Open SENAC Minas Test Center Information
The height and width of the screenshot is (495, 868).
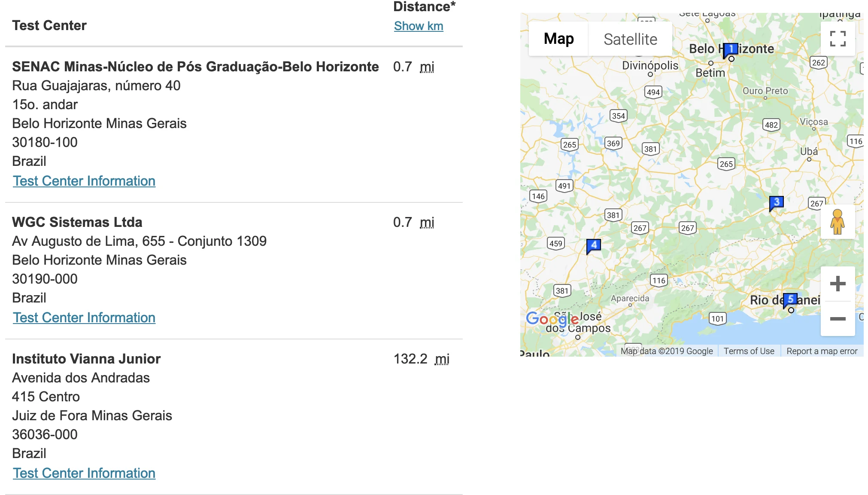coord(84,181)
